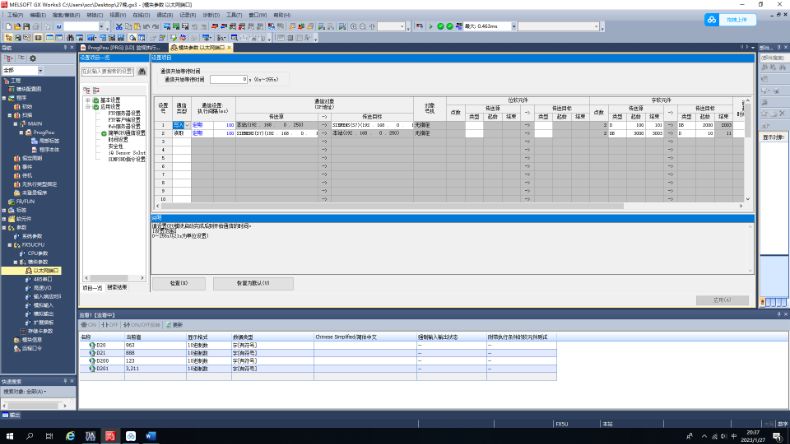Click the Zoom in magnifier icon

click(353, 26)
